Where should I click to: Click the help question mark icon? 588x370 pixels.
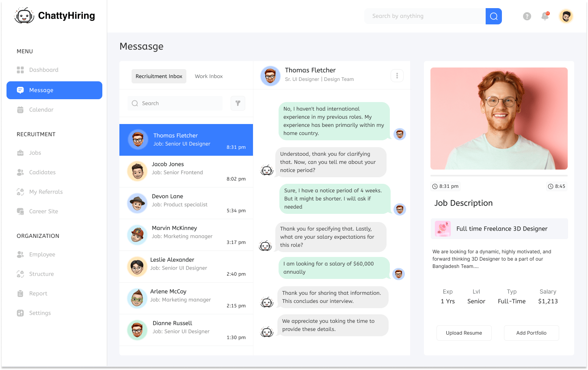[527, 16]
